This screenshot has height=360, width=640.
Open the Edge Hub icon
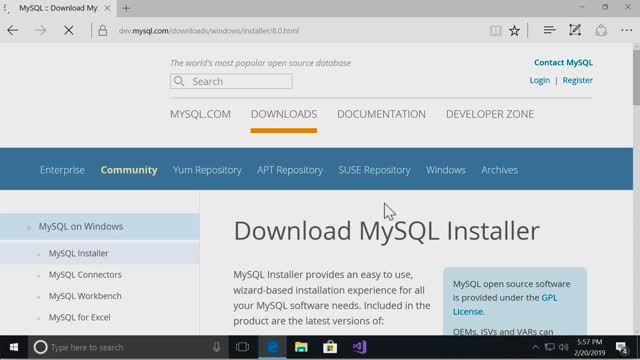point(549,30)
